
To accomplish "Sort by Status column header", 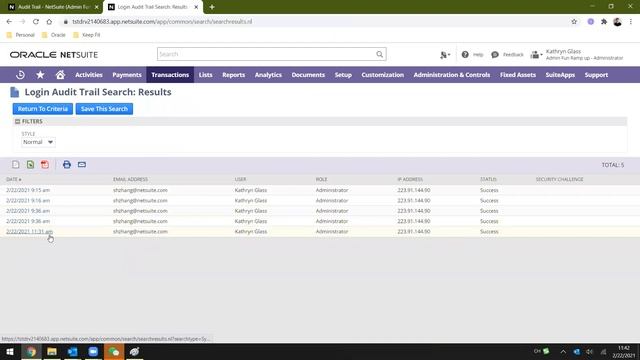I will coord(488,179).
